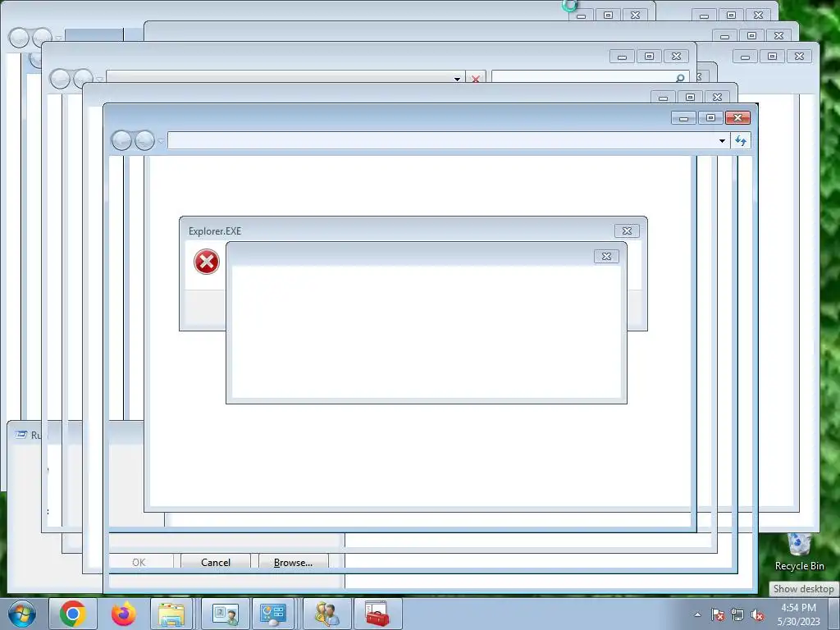Click the muted volume icon in tray
Screen dimensions: 840x630
pyautogui.click(x=757, y=614)
